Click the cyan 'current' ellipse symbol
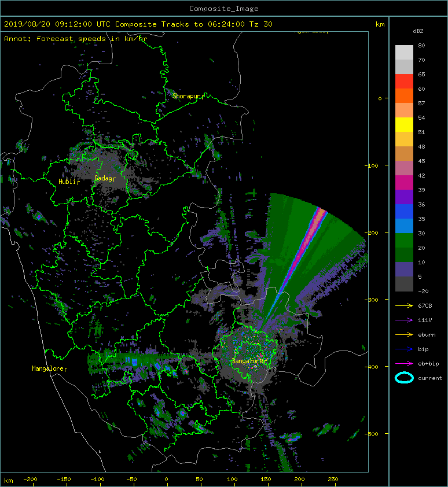 pyautogui.click(x=404, y=378)
